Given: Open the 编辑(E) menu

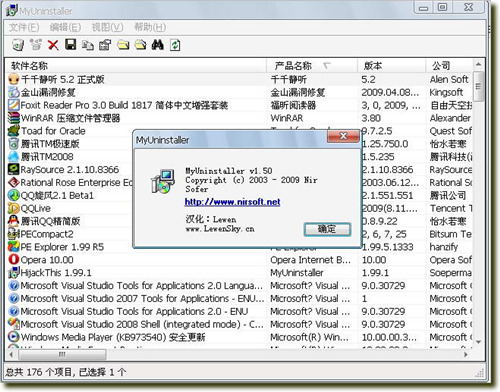Looking at the screenshot, I should pyautogui.click(x=65, y=27).
